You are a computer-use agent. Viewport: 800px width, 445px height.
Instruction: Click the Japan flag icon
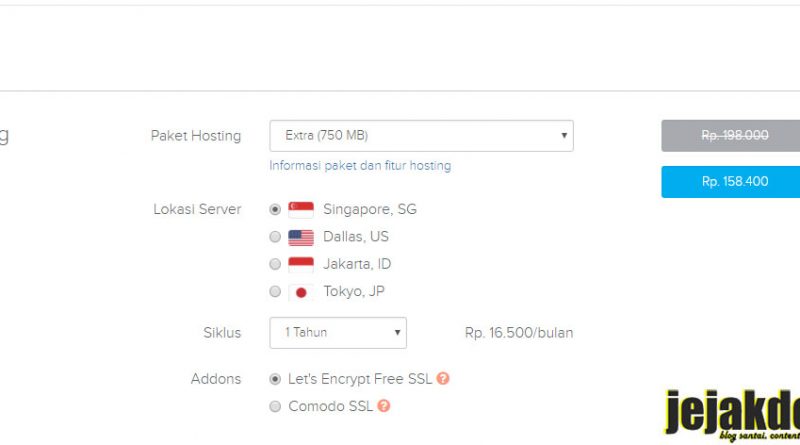click(301, 292)
